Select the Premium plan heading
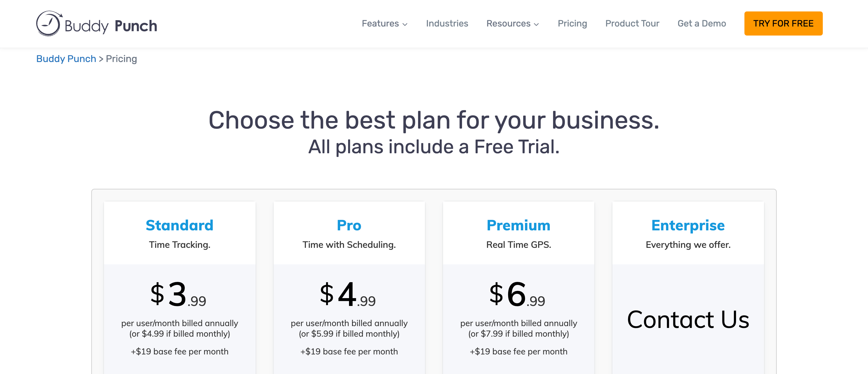Viewport: 868px width, 374px height. point(519,225)
